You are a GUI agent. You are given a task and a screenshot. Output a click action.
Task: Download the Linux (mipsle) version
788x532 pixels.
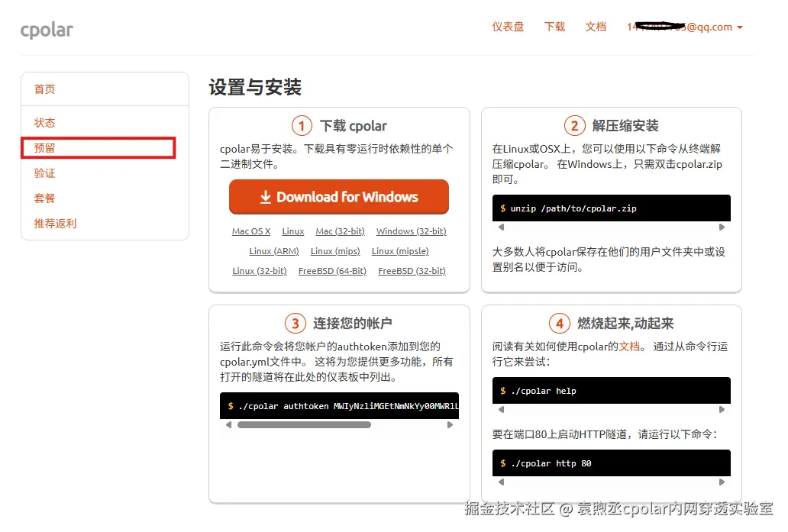pyautogui.click(x=400, y=251)
